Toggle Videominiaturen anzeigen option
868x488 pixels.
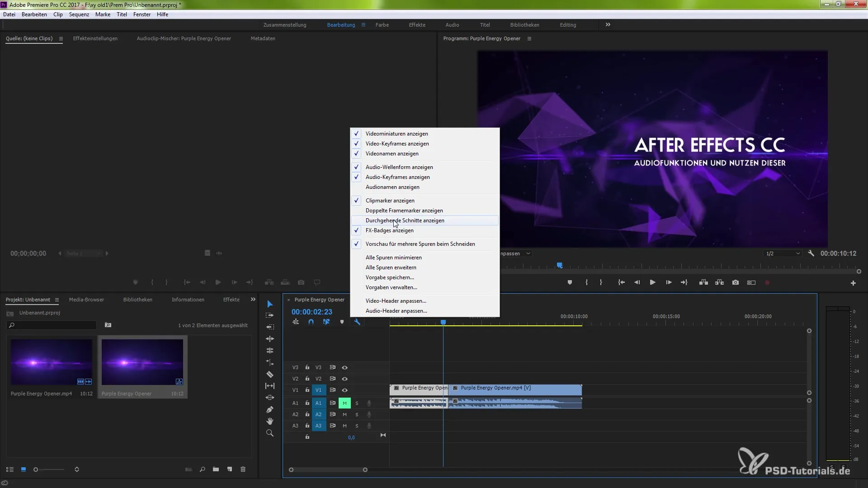(x=425, y=134)
